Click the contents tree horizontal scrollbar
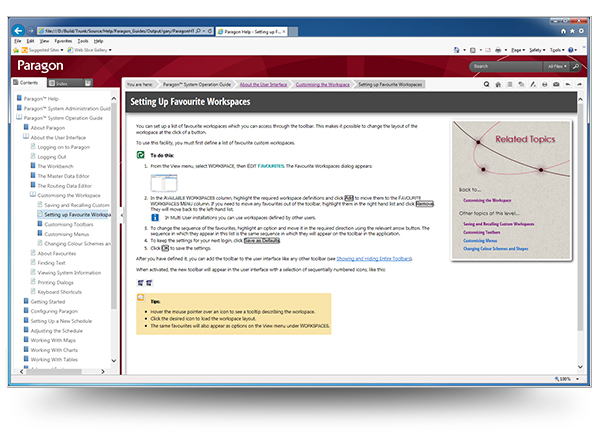Viewport: 599px width, 432px height. [62, 371]
